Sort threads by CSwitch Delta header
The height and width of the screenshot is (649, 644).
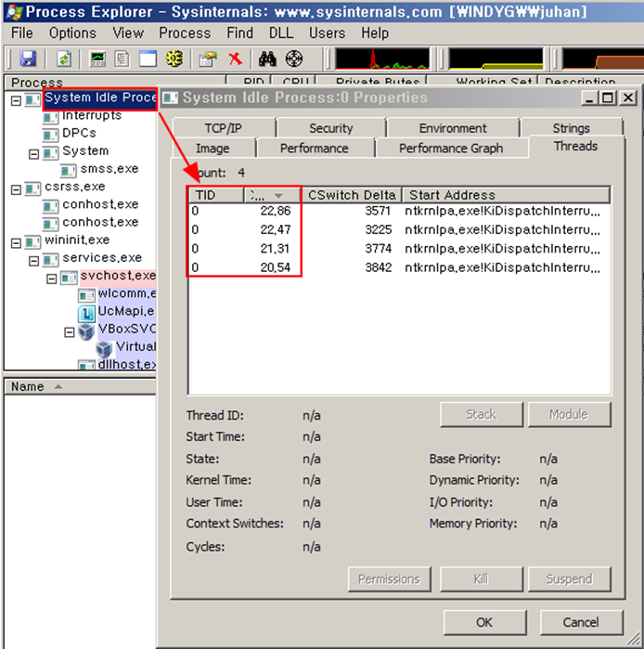pos(352,195)
